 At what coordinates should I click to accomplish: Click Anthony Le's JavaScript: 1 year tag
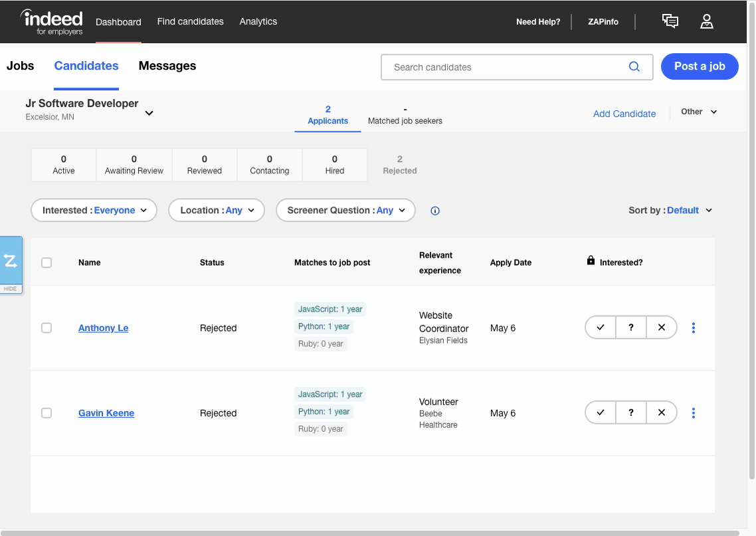click(x=330, y=309)
